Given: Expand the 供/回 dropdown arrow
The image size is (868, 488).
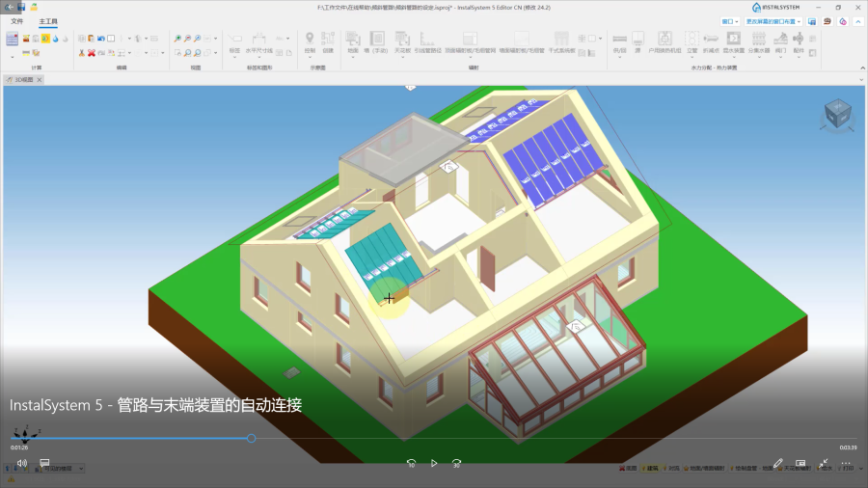Looking at the screenshot, I should (620, 57).
